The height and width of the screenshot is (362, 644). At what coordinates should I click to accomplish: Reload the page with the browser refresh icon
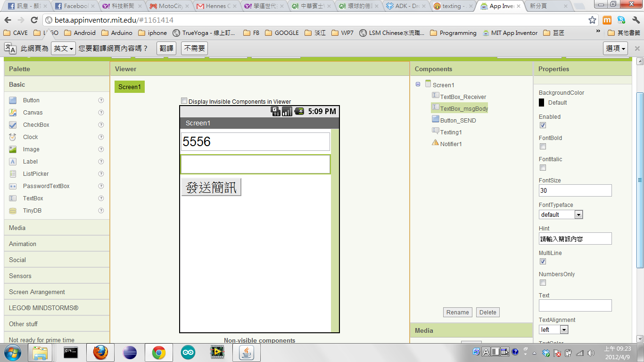pyautogui.click(x=34, y=20)
